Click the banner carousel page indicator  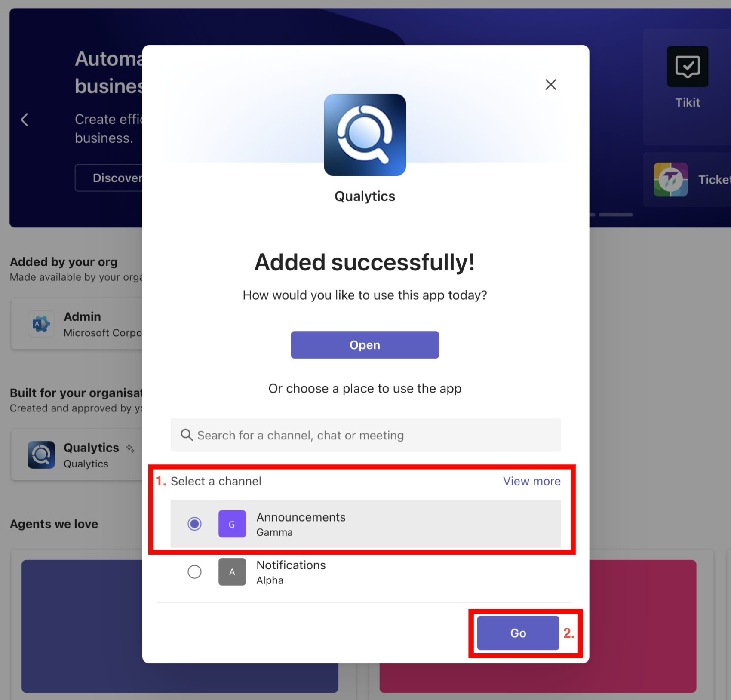[616, 215]
